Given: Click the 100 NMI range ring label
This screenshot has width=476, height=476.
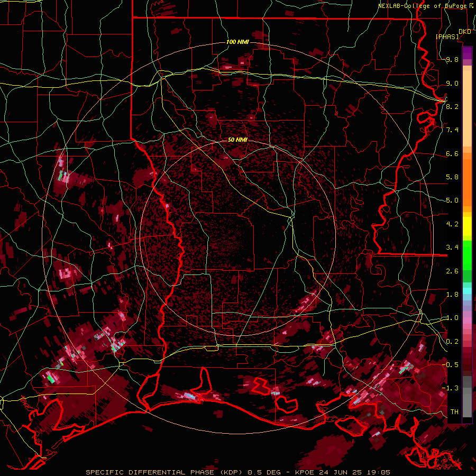Looking at the screenshot, I should (237, 42).
